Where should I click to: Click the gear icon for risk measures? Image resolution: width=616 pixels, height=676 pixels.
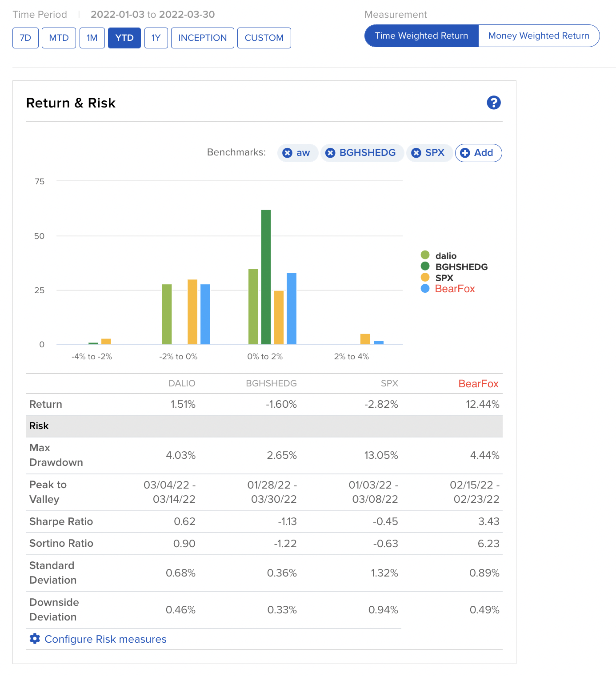[x=35, y=639]
